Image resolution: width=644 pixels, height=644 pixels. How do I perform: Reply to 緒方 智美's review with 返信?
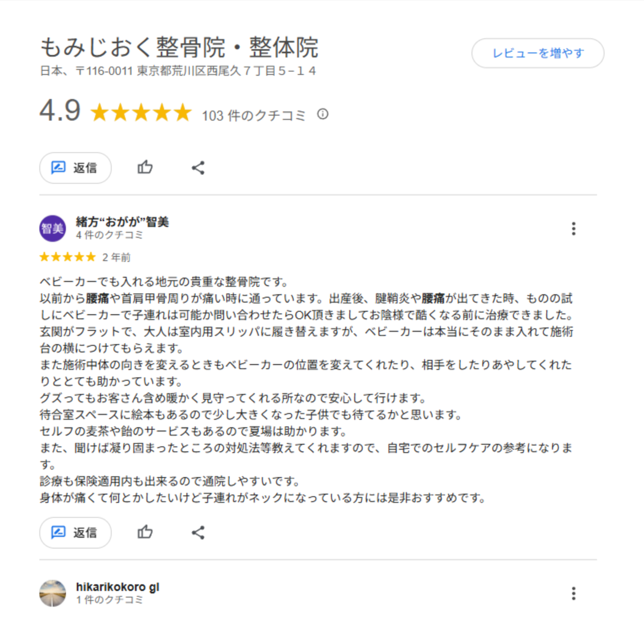(75, 532)
